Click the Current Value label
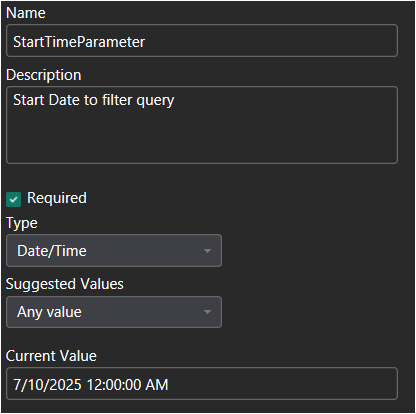 tap(51, 356)
